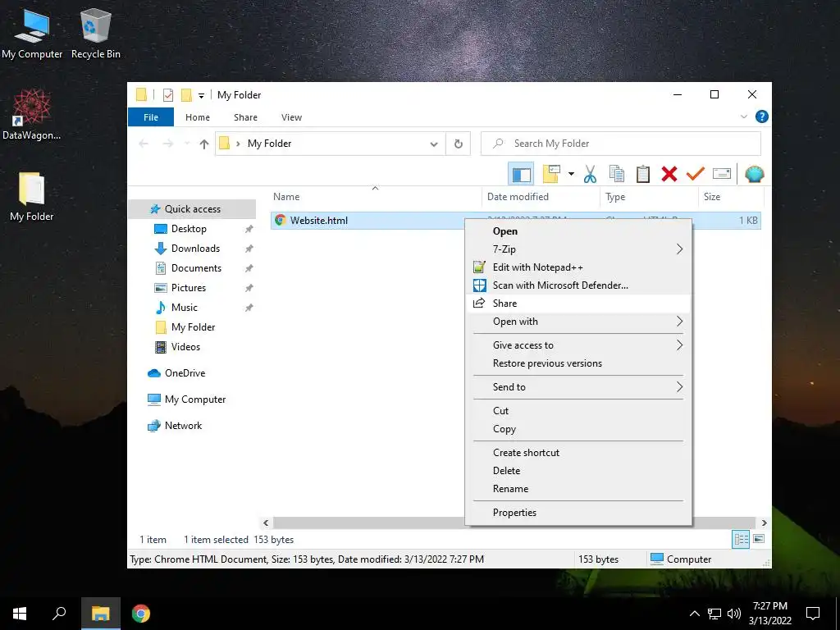
Task: Click the clipboard Paste toolbar icon
Action: tap(643, 174)
